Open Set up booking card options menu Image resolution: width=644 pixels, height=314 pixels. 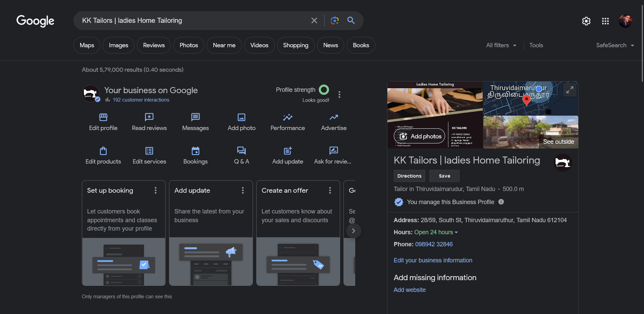point(156,190)
